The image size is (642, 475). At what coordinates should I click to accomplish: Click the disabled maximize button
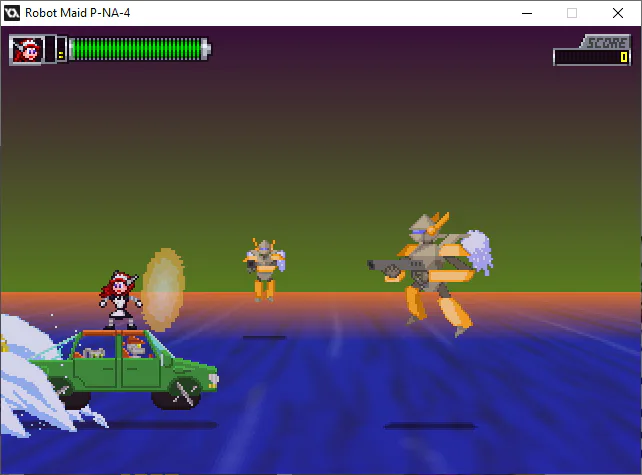point(572,13)
